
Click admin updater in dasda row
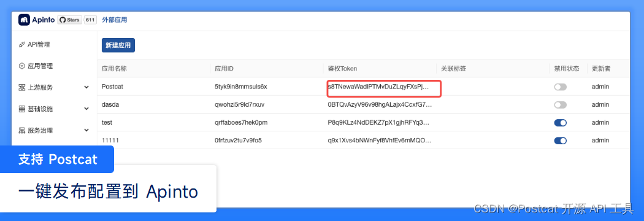pyautogui.click(x=600, y=105)
